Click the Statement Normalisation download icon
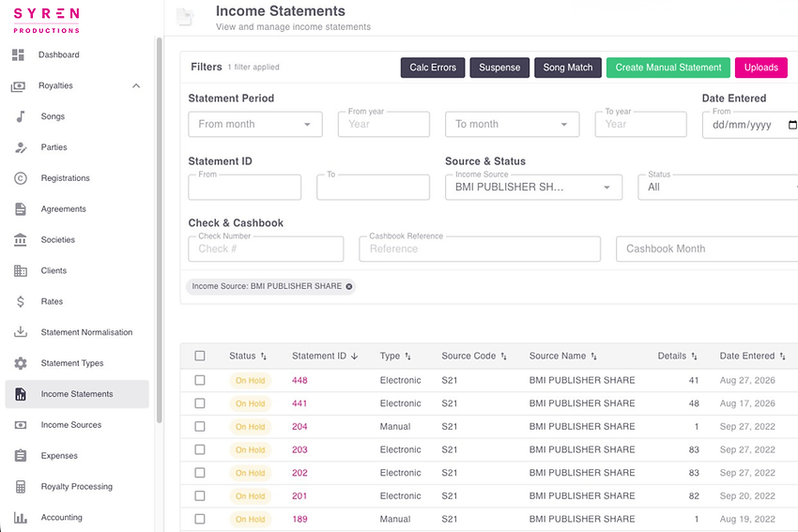The width and height of the screenshot is (798, 532). [21, 332]
